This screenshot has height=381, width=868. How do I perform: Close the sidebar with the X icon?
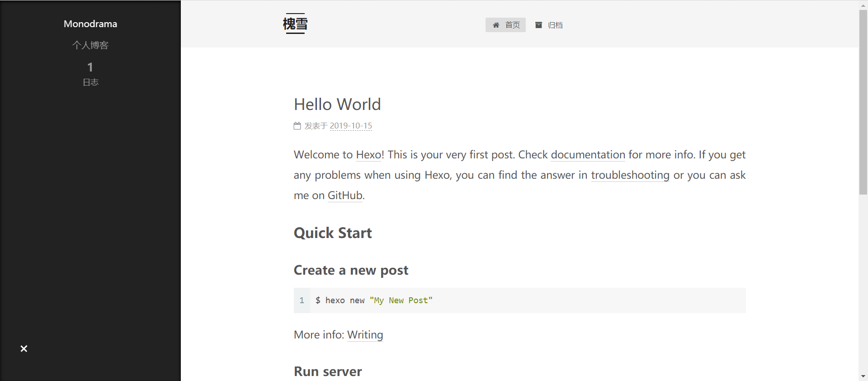(24, 348)
